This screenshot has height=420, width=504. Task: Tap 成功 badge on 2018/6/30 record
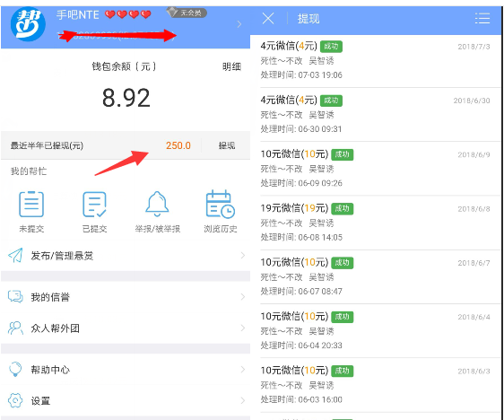pyautogui.click(x=331, y=101)
